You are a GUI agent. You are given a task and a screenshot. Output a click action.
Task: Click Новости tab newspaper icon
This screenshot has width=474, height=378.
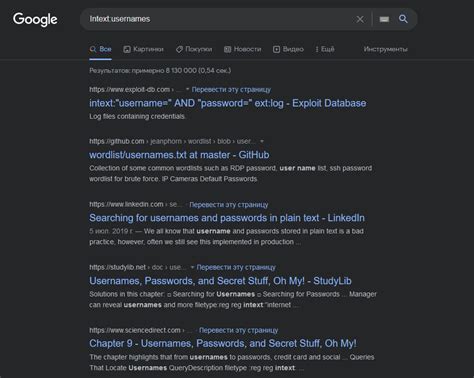(227, 49)
